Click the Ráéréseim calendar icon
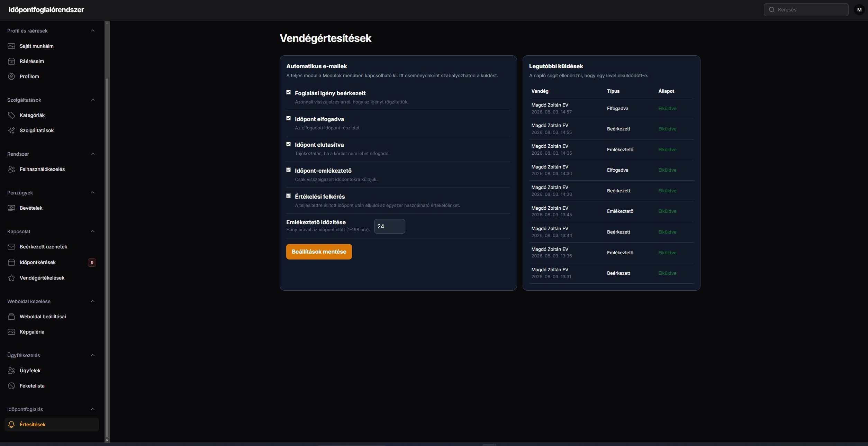868x446 pixels. pyautogui.click(x=11, y=61)
